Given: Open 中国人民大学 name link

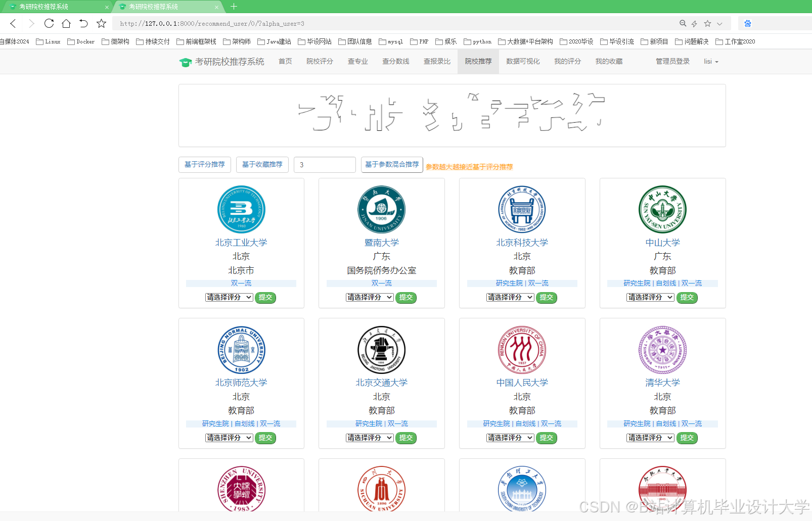Looking at the screenshot, I should [522, 383].
